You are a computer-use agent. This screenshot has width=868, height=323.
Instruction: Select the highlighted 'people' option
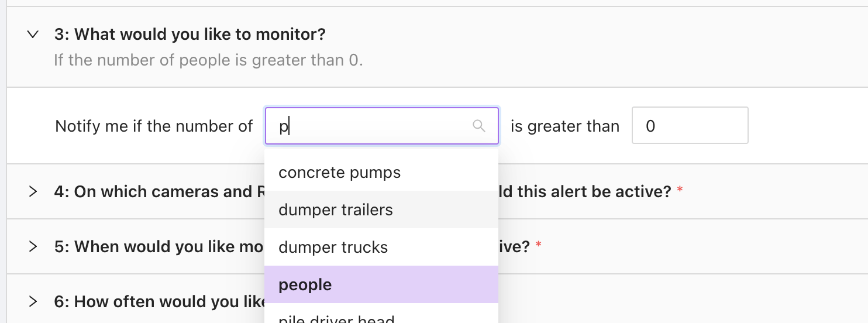pyautogui.click(x=305, y=284)
